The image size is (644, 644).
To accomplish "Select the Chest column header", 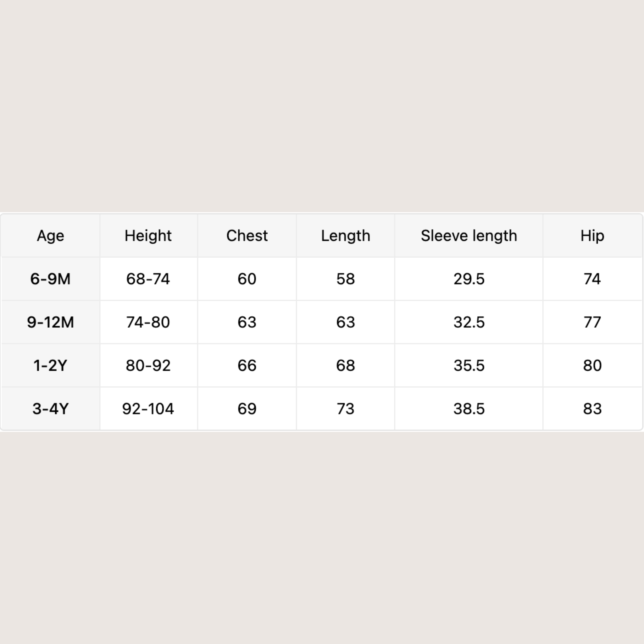I will click(247, 236).
